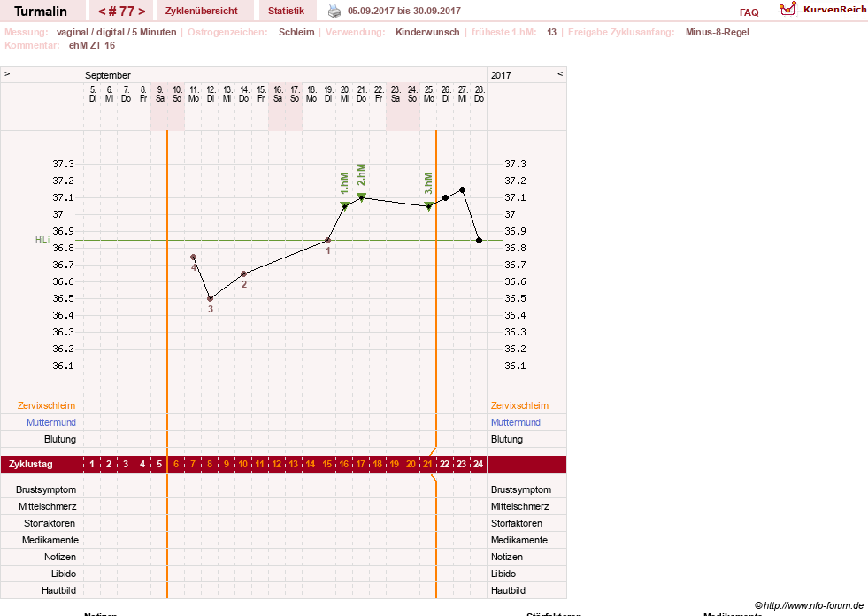Image resolution: width=868 pixels, height=616 pixels.
Task: Click the peak data point on 27. Mi
Action: [462, 190]
